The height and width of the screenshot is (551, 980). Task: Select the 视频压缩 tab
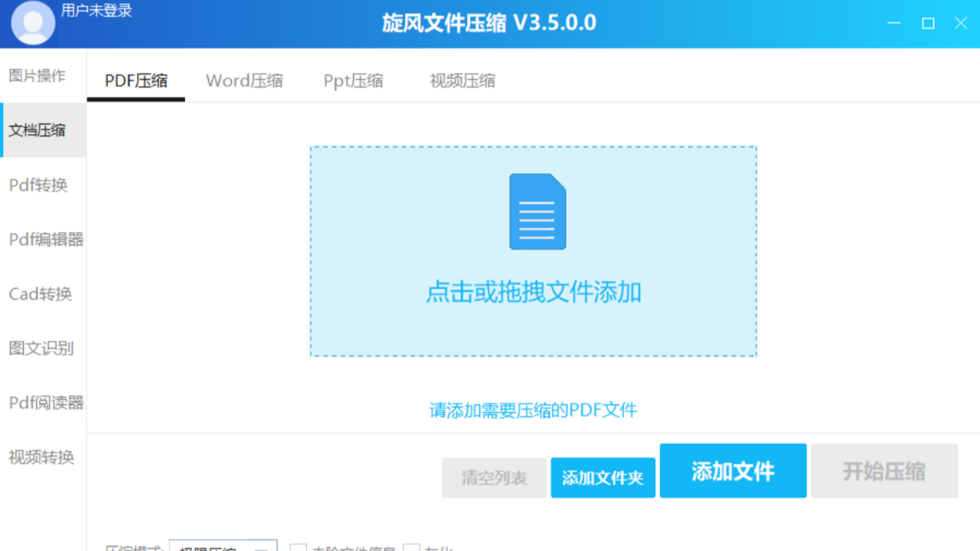coord(462,80)
